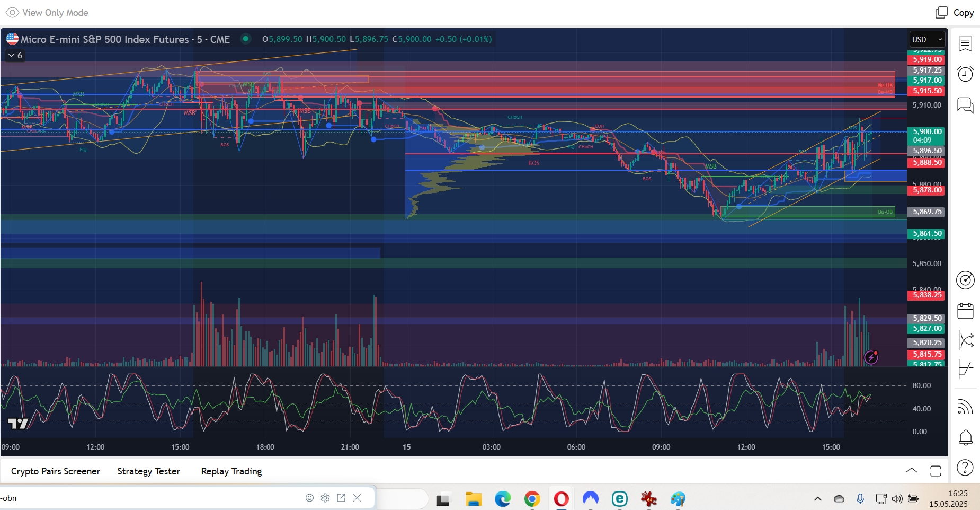Image resolution: width=980 pixels, height=510 pixels.
Task: Click the TradingView logo on chart
Action: (x=19, y=424)
